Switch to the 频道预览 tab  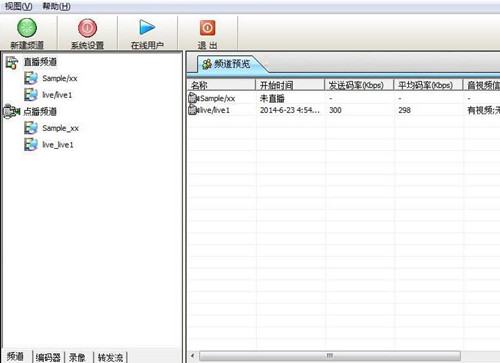(x=232, y=64)
